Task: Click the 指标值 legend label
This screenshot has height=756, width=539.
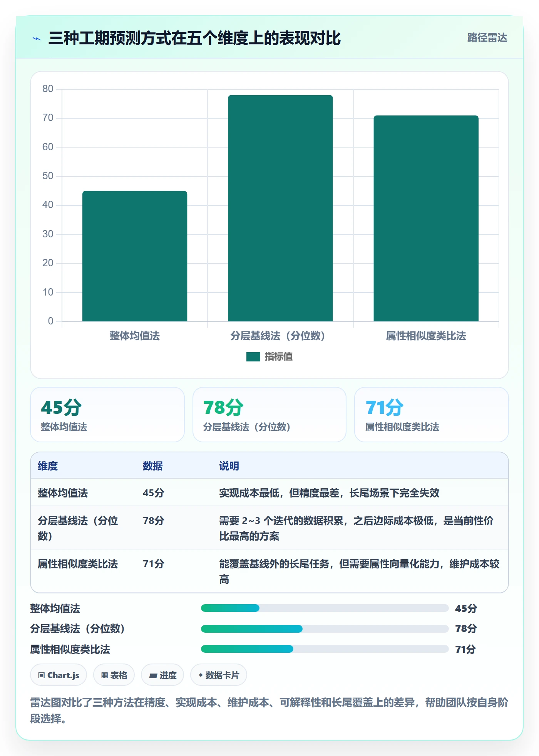Action: click(279, 357)
